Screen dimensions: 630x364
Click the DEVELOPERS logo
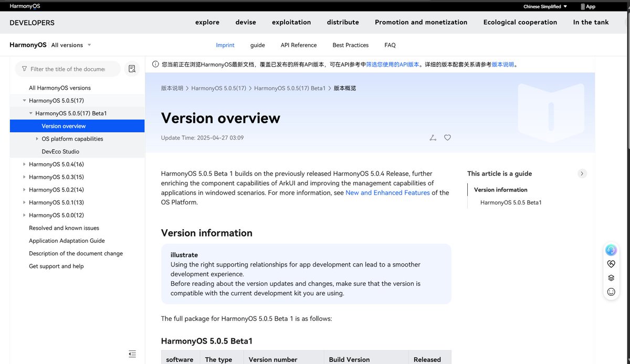point(32,23)
